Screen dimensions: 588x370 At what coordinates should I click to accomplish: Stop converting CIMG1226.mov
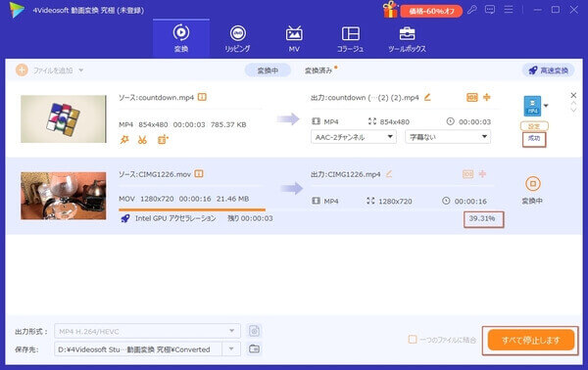pos(532,184)
